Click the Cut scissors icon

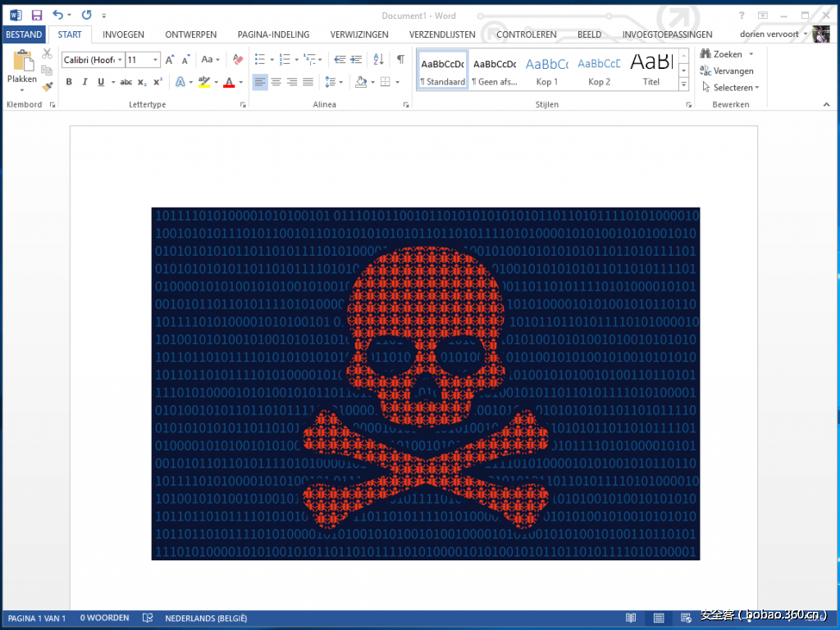coord(47,54)
